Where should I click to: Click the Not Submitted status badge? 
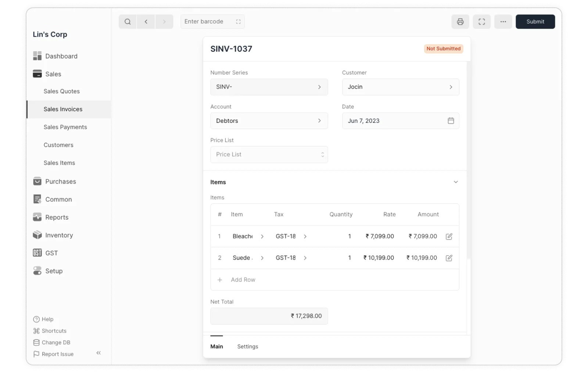click(443, 49)
